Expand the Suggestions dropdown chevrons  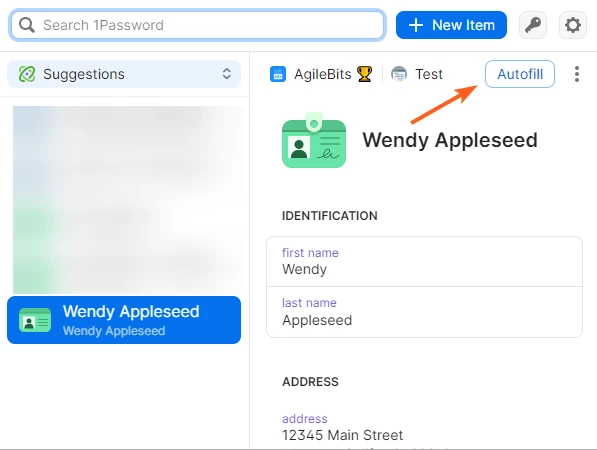(x=227, y=74)
